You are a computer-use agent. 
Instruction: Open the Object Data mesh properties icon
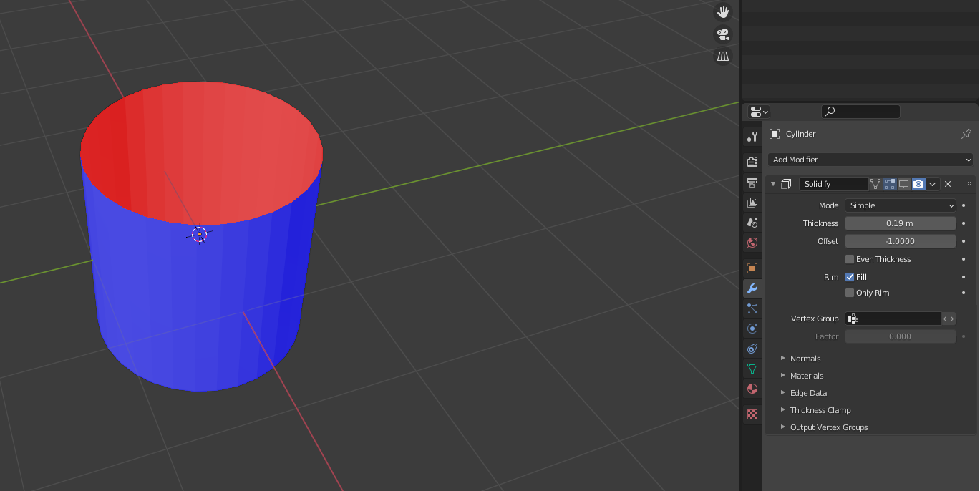pyautogui.click(x=752, y=369)
